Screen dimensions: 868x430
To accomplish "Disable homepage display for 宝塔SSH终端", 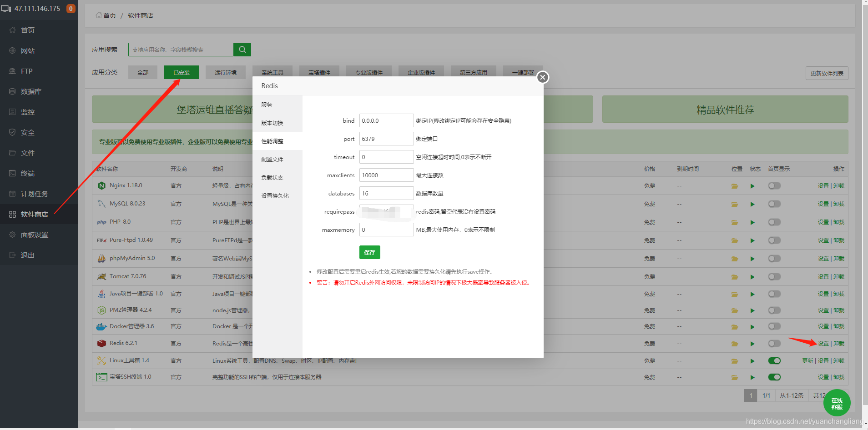I will tap(774, 377).
